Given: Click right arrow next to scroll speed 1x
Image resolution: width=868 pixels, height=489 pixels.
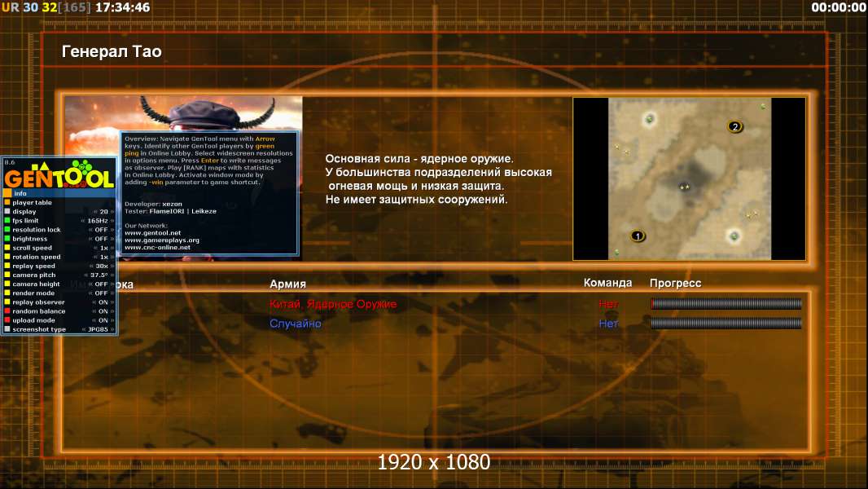Looking at the screenshot, I should [112, 248].
